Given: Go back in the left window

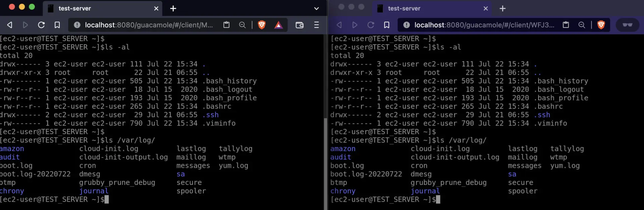Looking at the screenshot, I should coord(10,25).
